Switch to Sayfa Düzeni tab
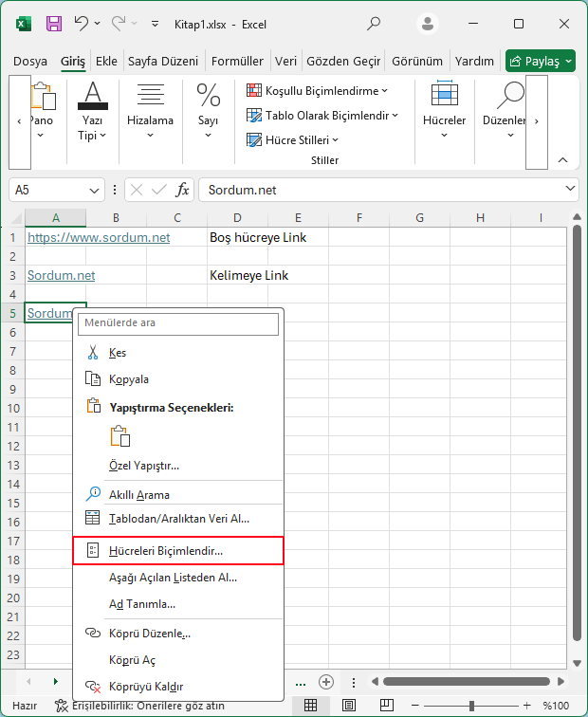 (163, 62)
